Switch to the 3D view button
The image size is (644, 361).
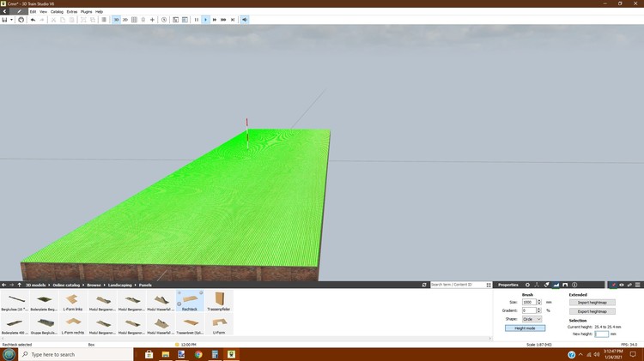tap(116, 20)
